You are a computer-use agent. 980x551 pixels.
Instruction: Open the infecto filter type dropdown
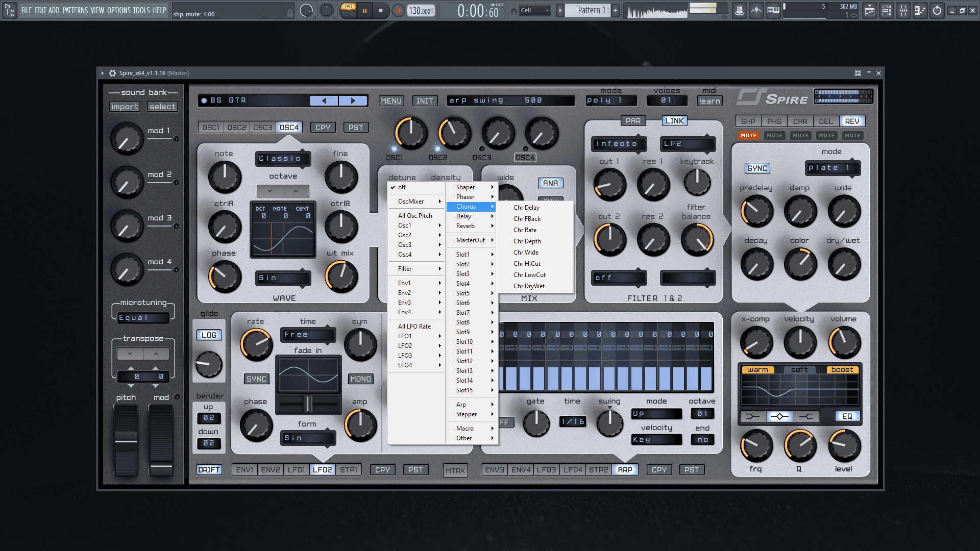[x=619, y=144]
